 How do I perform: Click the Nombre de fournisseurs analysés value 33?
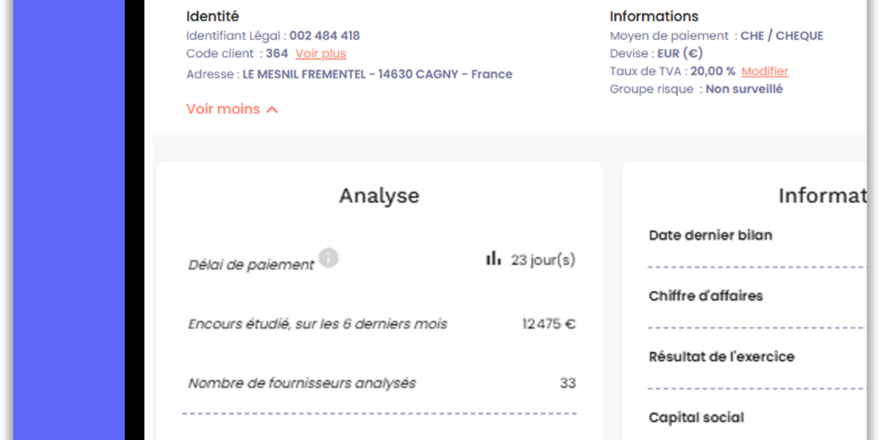tap(568, 383)
